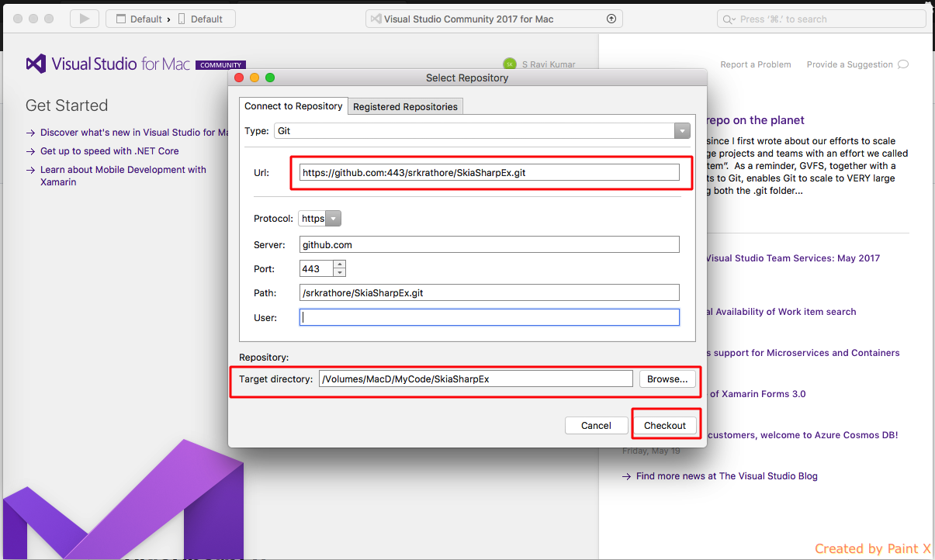Click the Port number field
Image resolution: width=935 pixels, height=560 pixels.
pyautogui.click(x=317, y=268)
